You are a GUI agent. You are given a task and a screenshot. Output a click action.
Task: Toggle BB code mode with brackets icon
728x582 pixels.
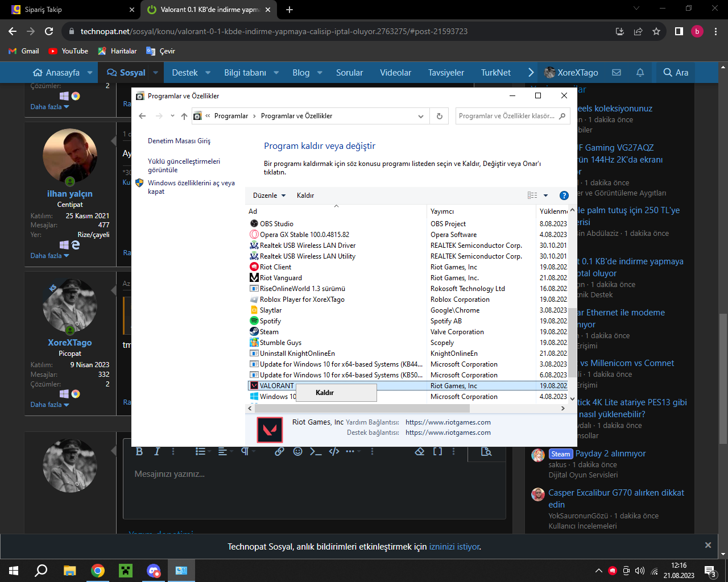coord(437,451)
